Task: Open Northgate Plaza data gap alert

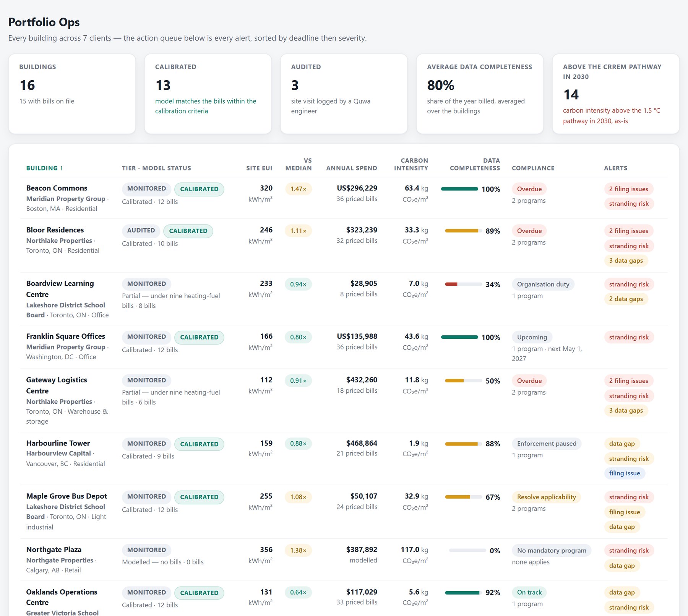Action: click(x=622, y=566)
